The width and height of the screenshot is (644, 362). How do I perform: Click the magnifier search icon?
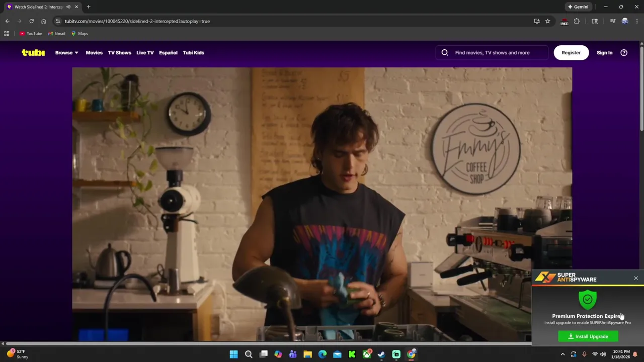445,52
